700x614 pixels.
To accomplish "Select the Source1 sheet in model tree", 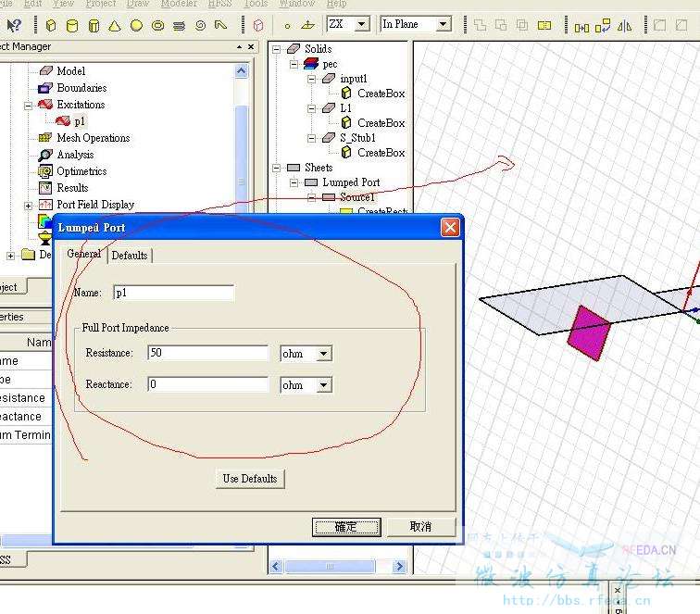I will (357, 197).
